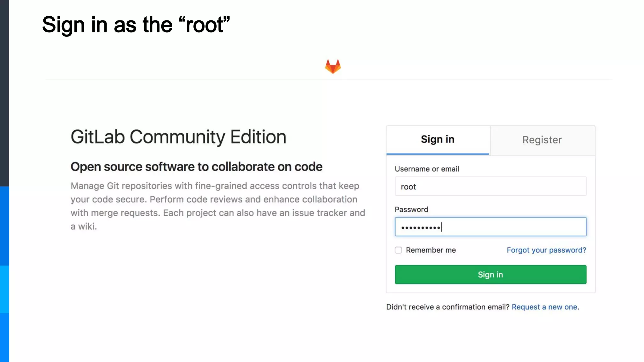This screenshot has height=362, width=644.
Task: Click the Password field label
Action: coord(411,210)
